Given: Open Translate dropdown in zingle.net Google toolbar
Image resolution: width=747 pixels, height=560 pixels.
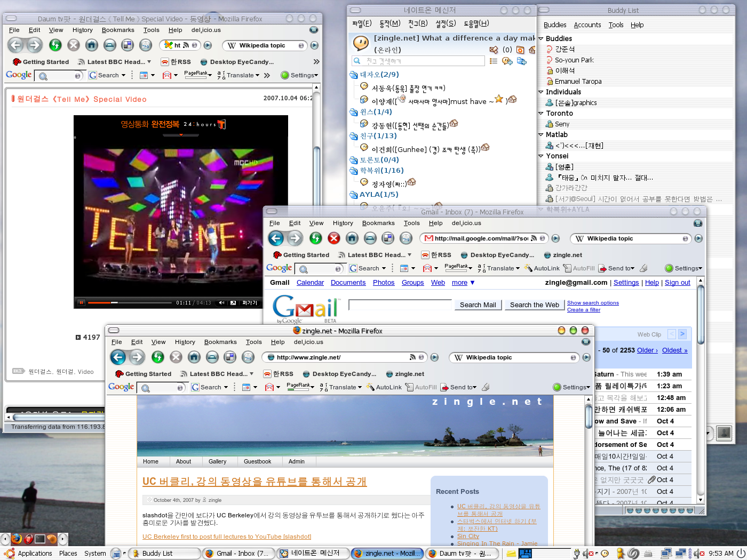Looking at the screenshot, I should [x=360, y=387].
